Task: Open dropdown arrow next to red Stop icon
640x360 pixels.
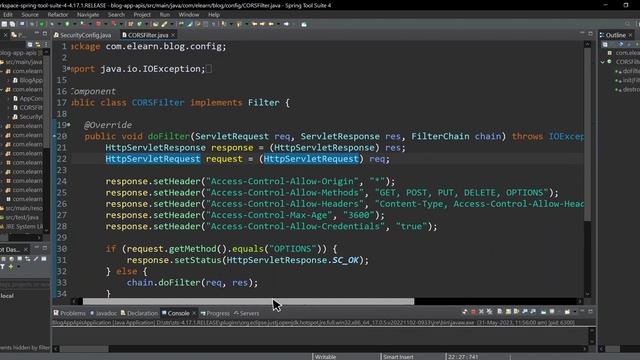Action: click(x=106, y=24)
